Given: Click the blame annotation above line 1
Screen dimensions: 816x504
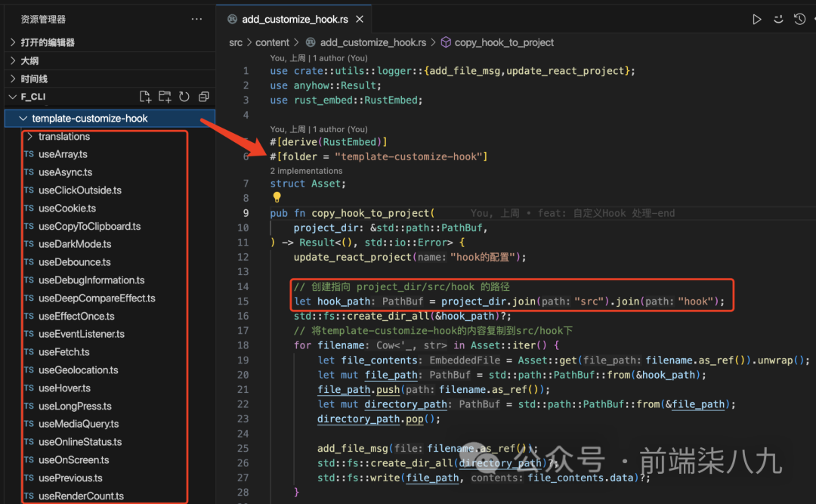Looking at the screenshot, I should click(319, 57).
